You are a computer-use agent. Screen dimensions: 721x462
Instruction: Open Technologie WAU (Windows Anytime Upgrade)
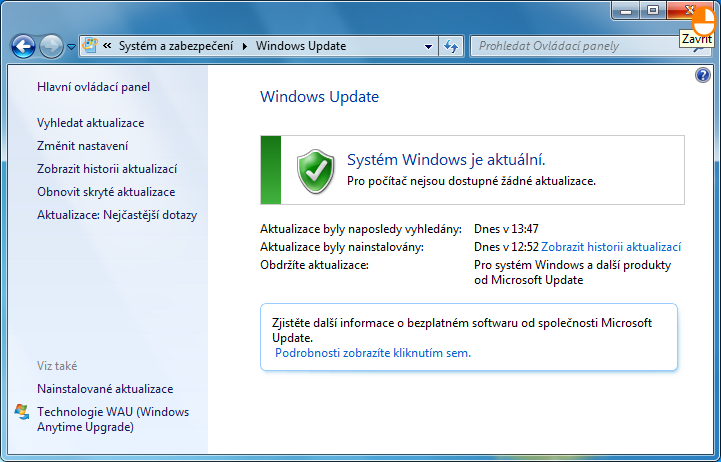113,419
